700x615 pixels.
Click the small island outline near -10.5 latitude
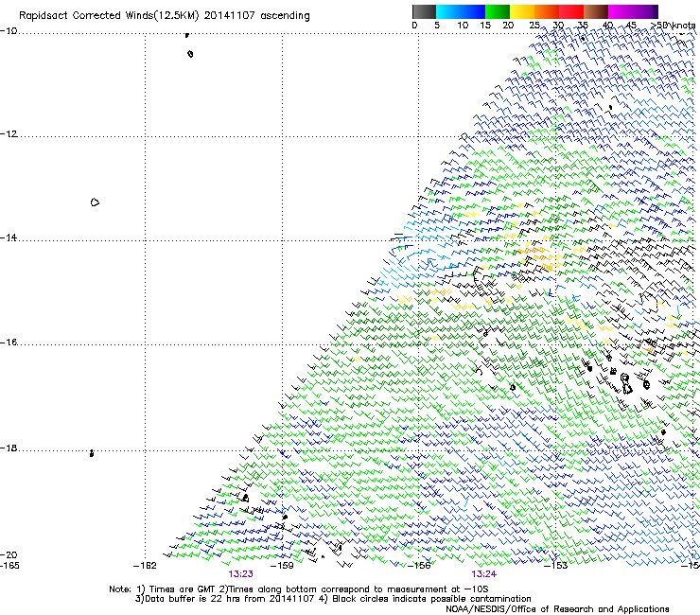pyautogui.click(x=190, y=54)
